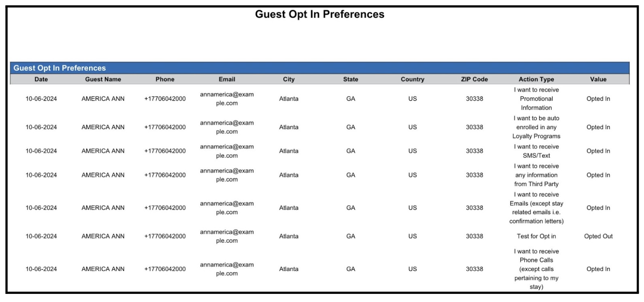Select the Email column header
Image resolution: width=644 pixels, height=302 pixels.
coord(227,79)
